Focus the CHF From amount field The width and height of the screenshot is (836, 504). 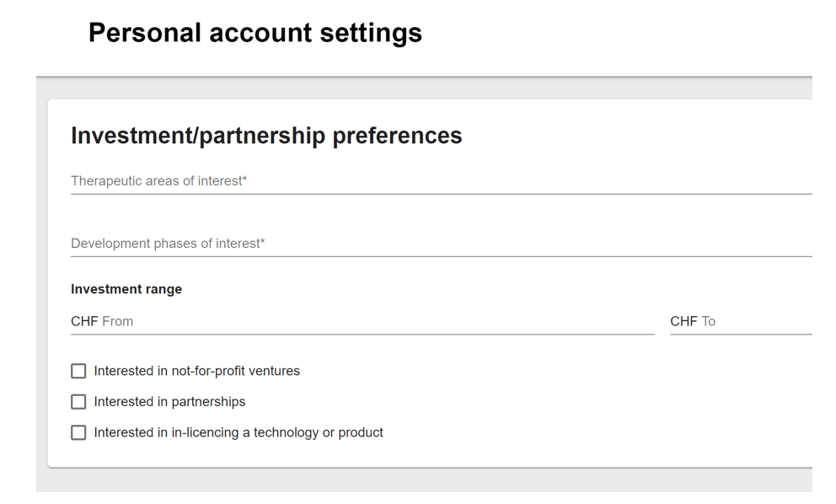[x=379, y=321]
